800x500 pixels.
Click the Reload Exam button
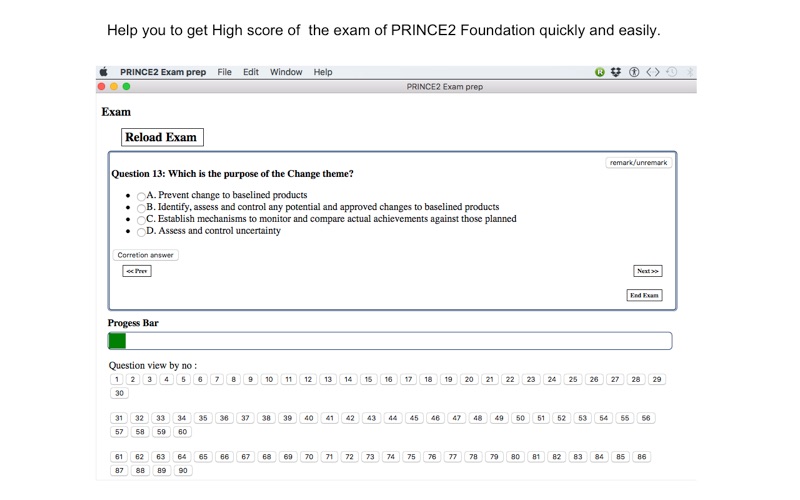(162, 137)
